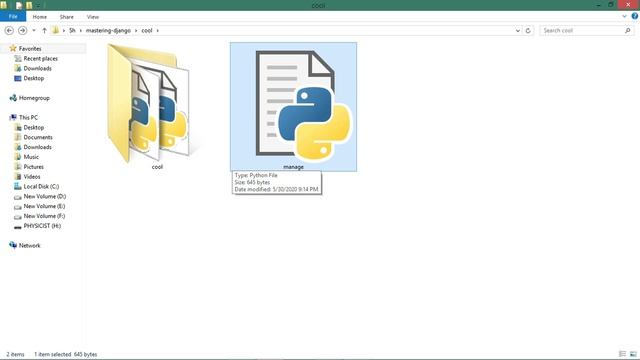640x360 pixels.
Task: Go up one folder level
Action: [44, 31]
